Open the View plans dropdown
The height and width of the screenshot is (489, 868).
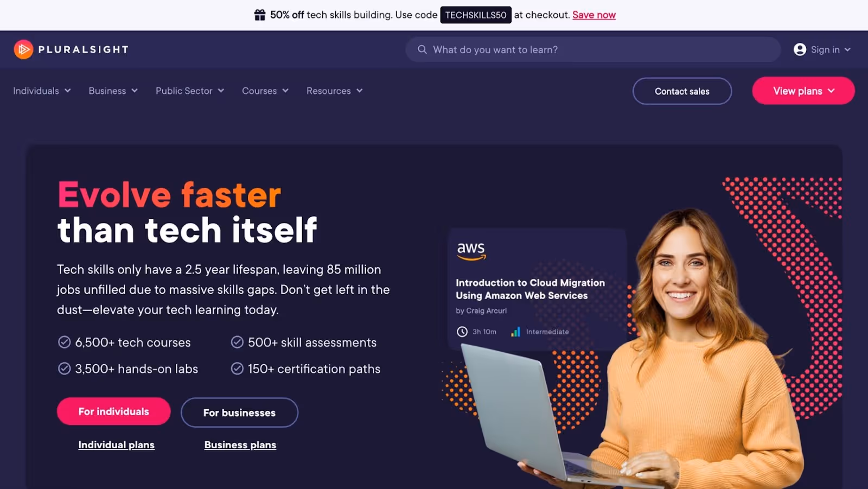click(x=803, y=91)
